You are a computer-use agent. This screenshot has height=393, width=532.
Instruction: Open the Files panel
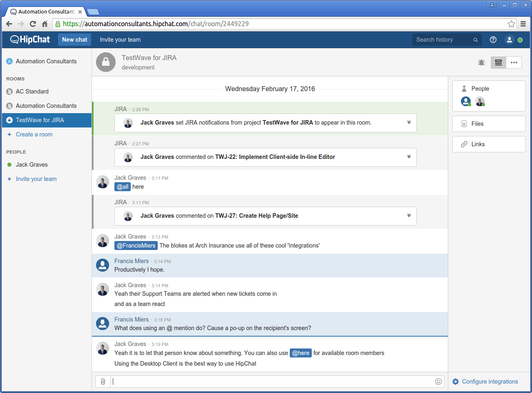489,124
